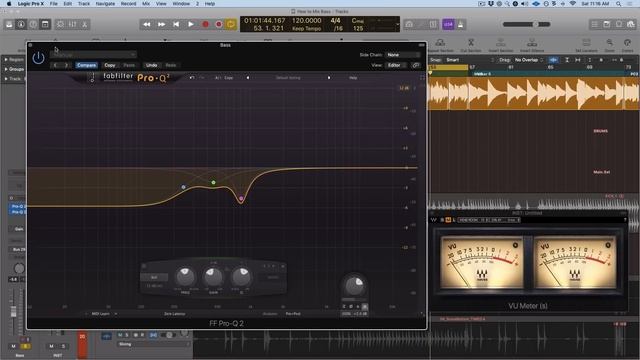Toggle the Toolbar button in control bar
Image resolution: width=640 pixels, height=360 pixels.
[45, 24]
